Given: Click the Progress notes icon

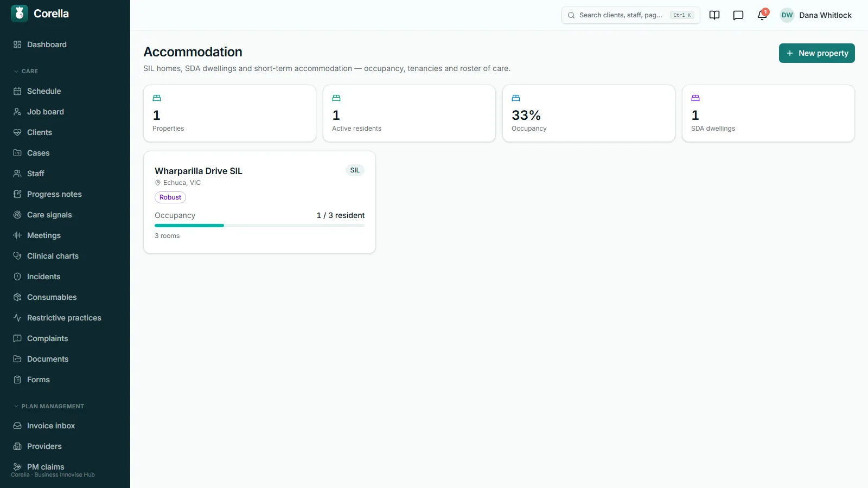Looking at the screenshot, I should (x=17, y=194).
